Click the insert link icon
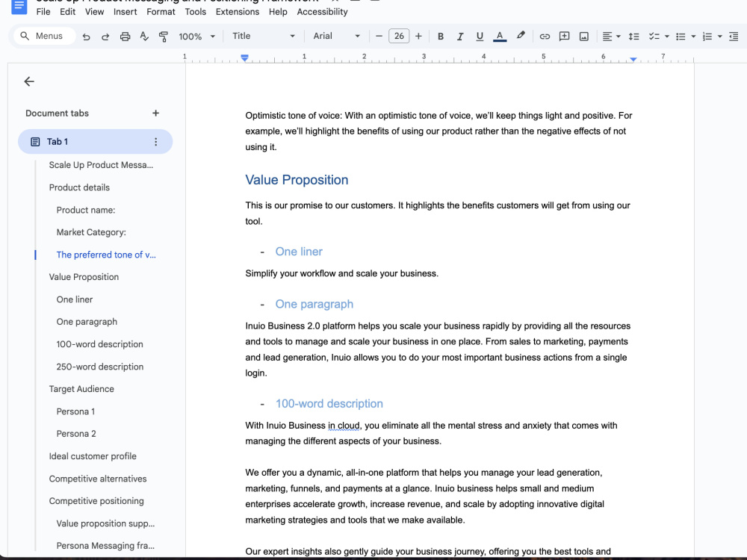 (x=545, y=37)
